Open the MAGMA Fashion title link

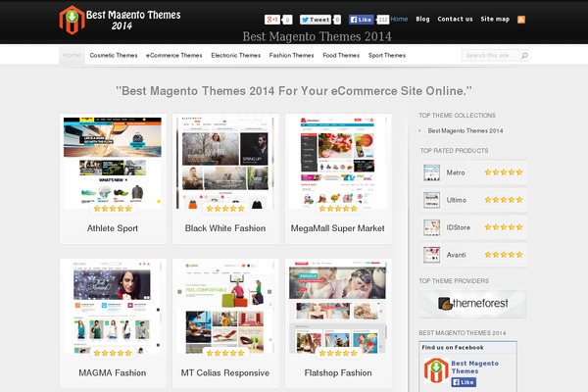pyautogui.click(x=113, y=372)
